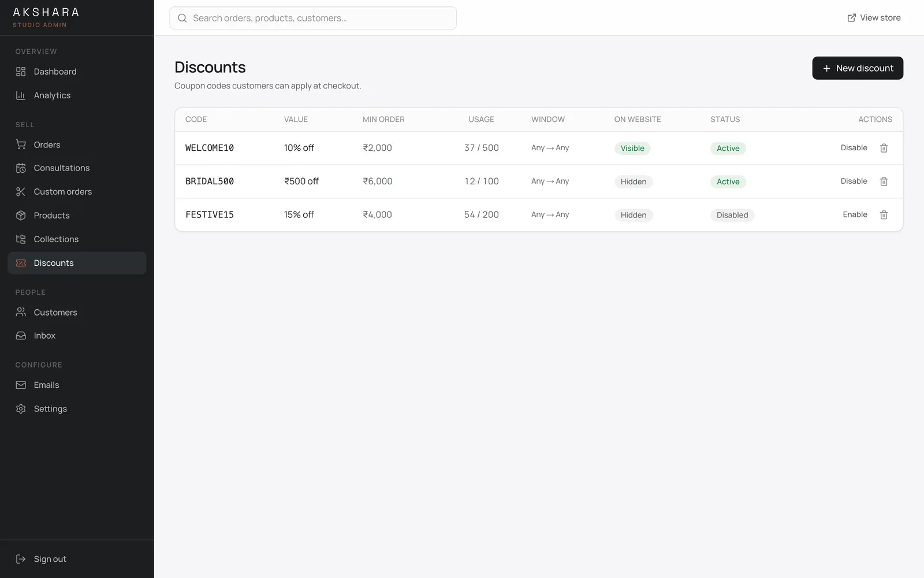The width and height of the screenshot is (924, 578).
Task: Click the Settings gear icon
Action: click(21, 409)
